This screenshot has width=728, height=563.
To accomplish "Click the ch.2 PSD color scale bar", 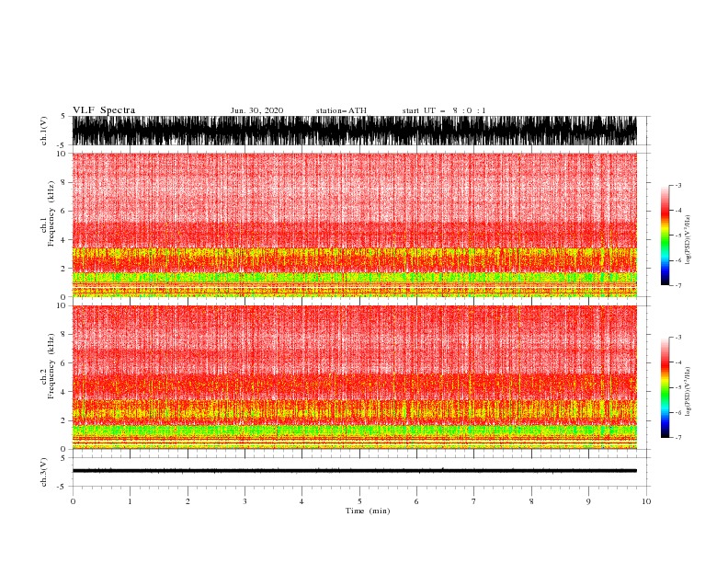I will pyautogui.click(x=665, y=387).
